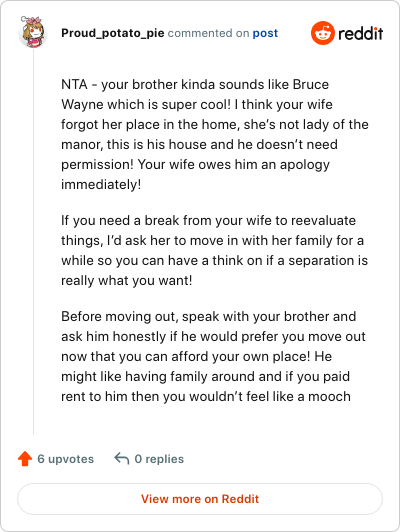Click the reddit wordmark text
This screenshot has width=400, height=532.
click(361, 33)
